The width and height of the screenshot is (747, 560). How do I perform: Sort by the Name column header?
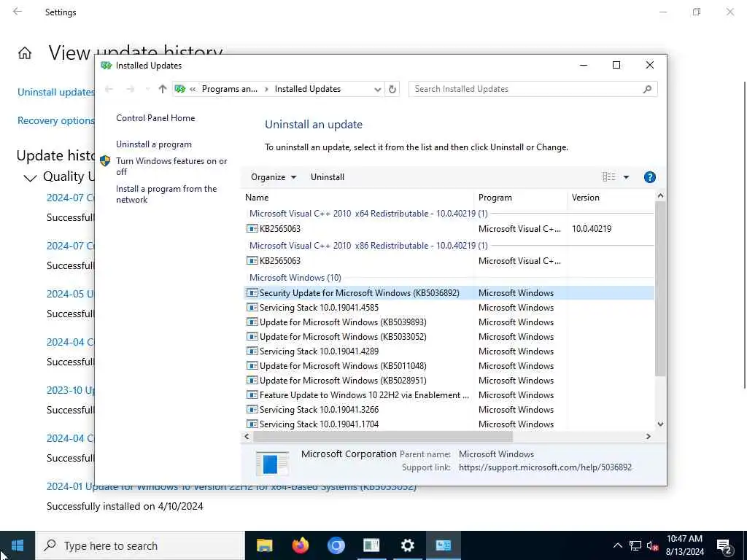[x=358, y=198]
